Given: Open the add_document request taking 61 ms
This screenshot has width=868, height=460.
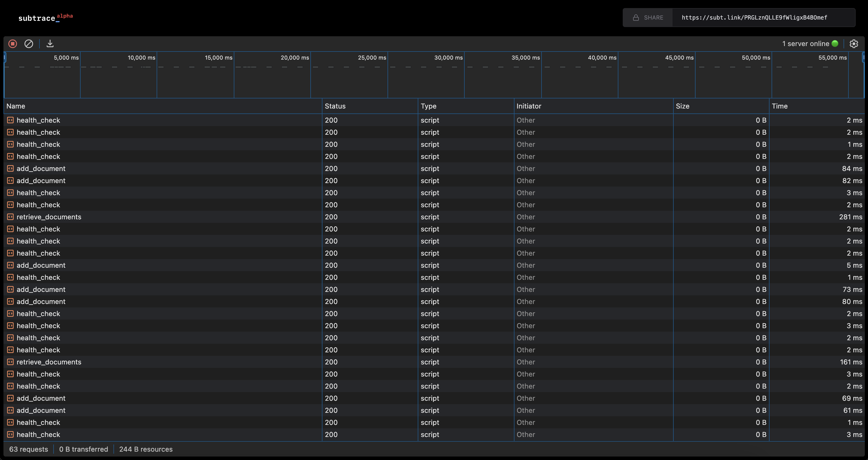Looking at the screenshot, I should (434, 410).
